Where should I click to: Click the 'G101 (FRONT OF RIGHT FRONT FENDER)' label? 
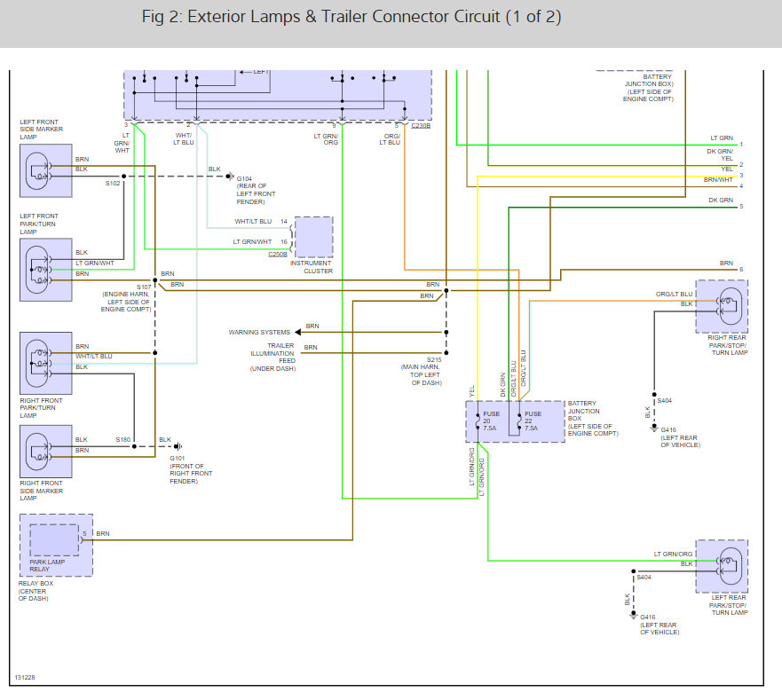click(x=191, y=469)
